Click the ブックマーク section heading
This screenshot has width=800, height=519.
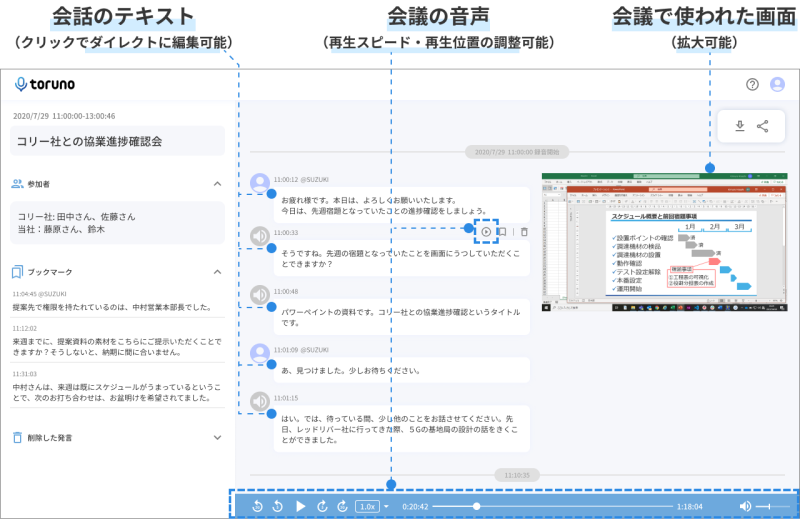(x=50, y=272)
